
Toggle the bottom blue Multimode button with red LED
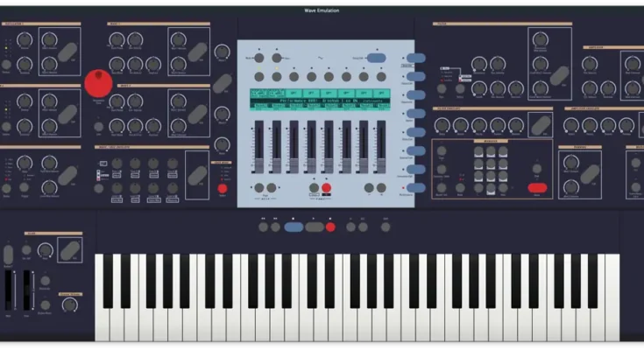(416, 187)
